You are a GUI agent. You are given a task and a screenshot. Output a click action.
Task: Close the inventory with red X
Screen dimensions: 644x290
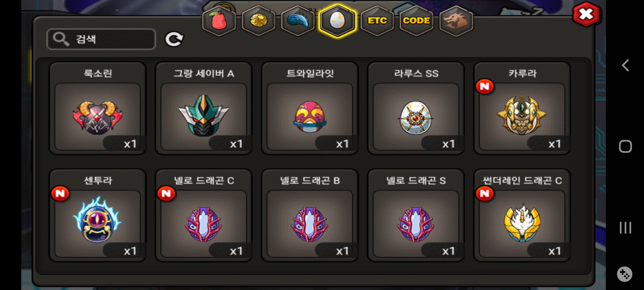pyautogui.click(x=587, y=15)
